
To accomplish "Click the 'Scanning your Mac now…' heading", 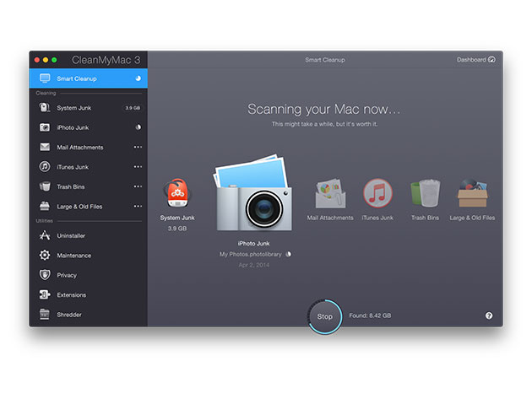I will tap(324, 109).
